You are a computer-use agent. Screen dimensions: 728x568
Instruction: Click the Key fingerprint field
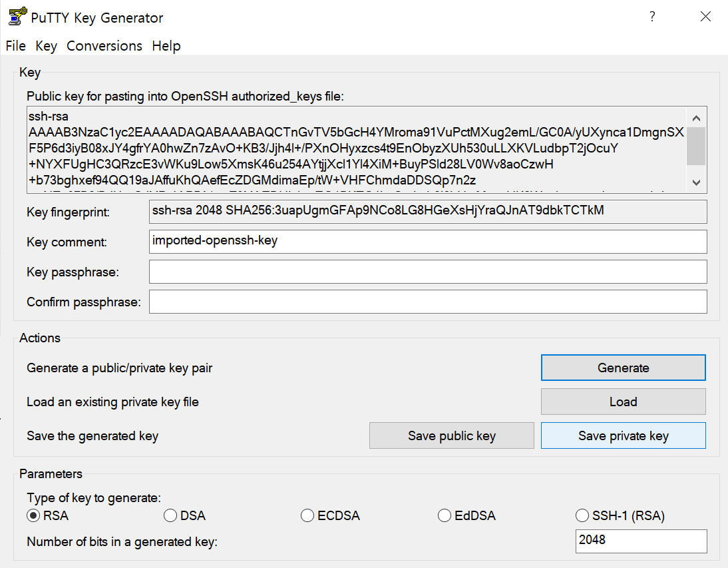[428, 211]
